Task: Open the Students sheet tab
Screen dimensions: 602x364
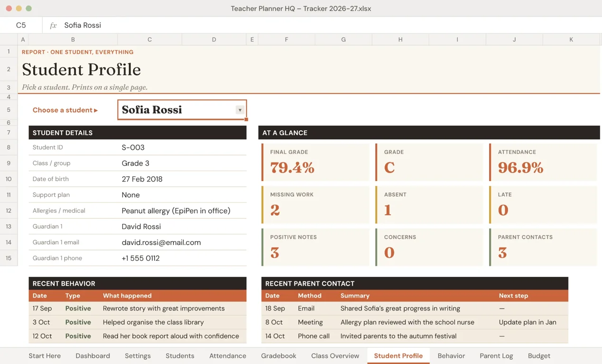Action: click(x=180, y=356)
